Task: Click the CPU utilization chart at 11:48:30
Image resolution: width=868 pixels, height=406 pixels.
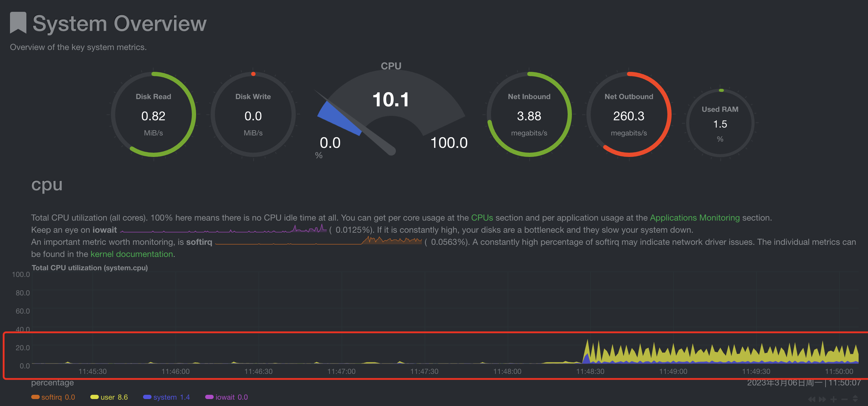Action: [590, 354]
